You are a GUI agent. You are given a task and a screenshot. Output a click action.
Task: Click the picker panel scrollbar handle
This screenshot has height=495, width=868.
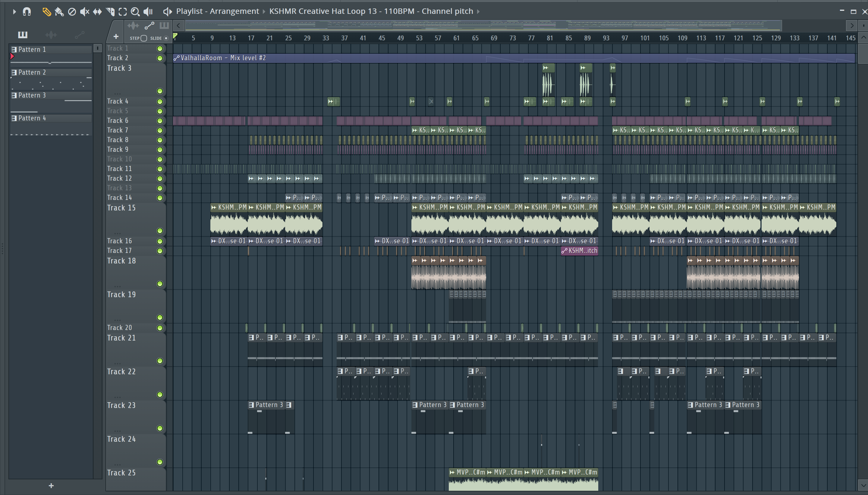pyautogui.click(x=98, y=48)
